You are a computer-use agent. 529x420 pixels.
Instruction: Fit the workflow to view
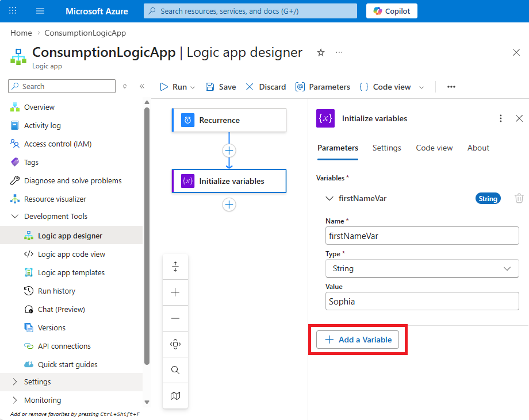(x=175, y=344)
